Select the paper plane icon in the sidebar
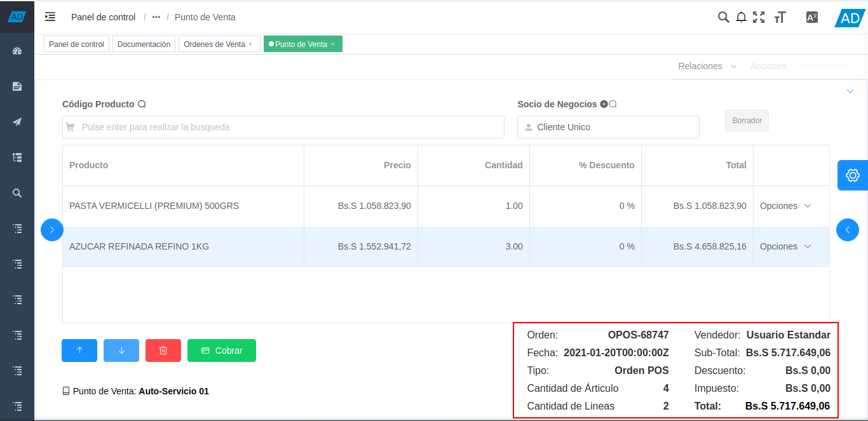Screen dimensions: 868x421 [x=17, y=121]
